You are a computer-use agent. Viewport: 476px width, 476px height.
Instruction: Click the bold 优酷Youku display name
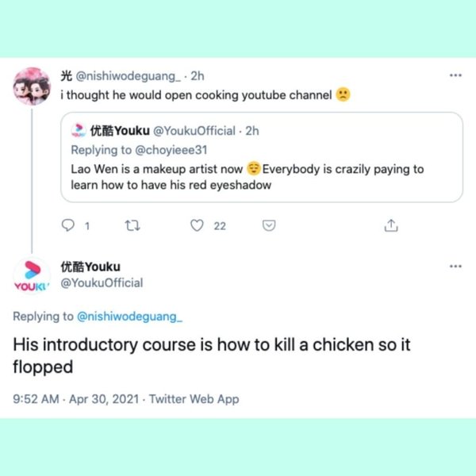90,267
